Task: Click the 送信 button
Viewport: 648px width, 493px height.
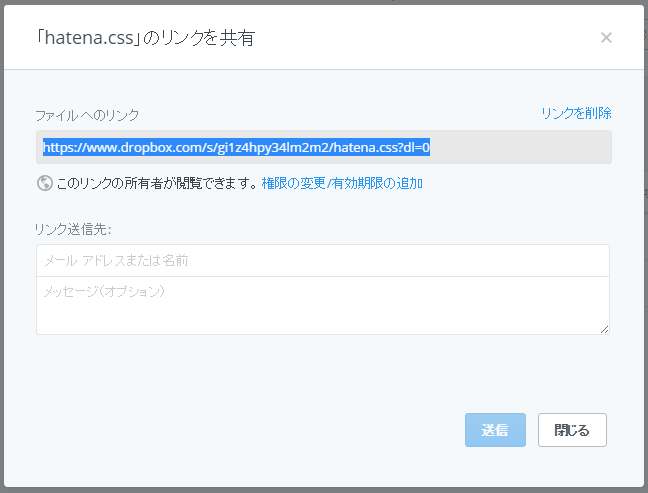Action: 495,430
